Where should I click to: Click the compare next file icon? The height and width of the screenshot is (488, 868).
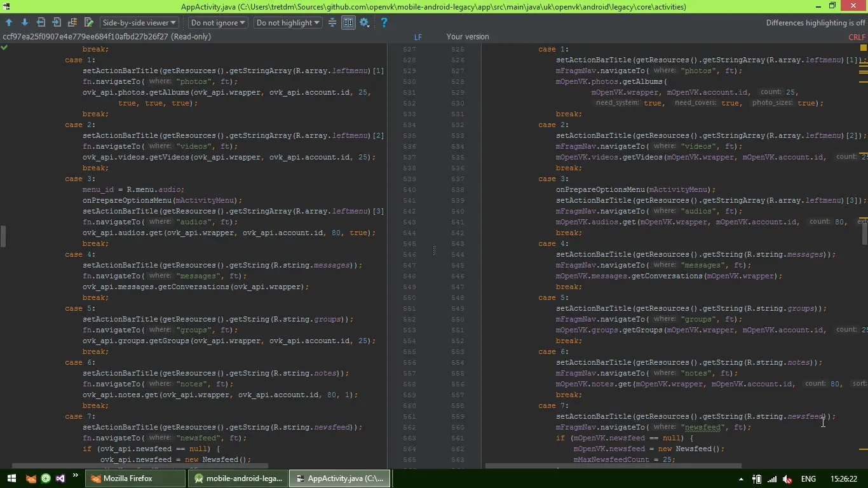57,23
